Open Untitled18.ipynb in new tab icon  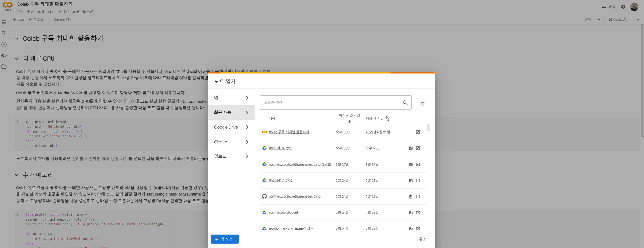(418, 148)
